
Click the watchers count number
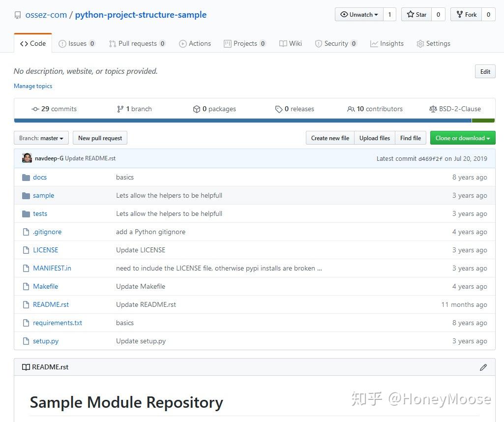tap(389, 14)
